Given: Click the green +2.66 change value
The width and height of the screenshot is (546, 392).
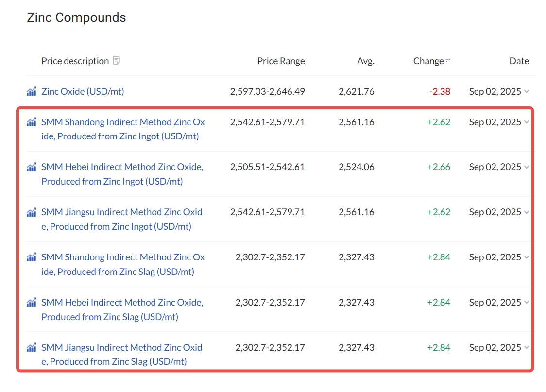Looking at the screenshot, I should pyautogui.click(x=439, y=167).
